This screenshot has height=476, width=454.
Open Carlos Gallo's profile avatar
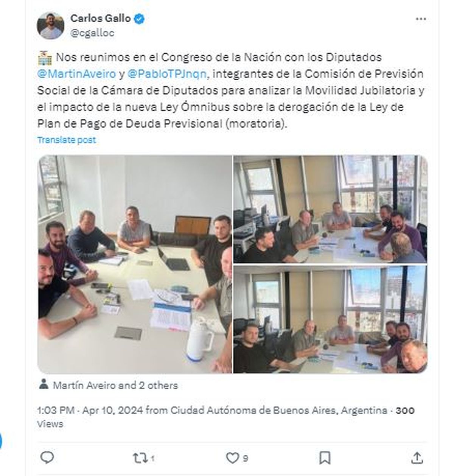50,26
